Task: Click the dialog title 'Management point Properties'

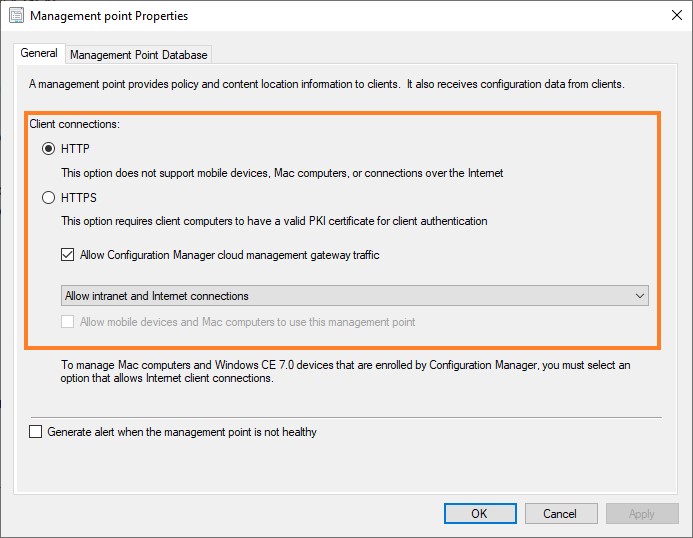Action: tap(109, 16)
